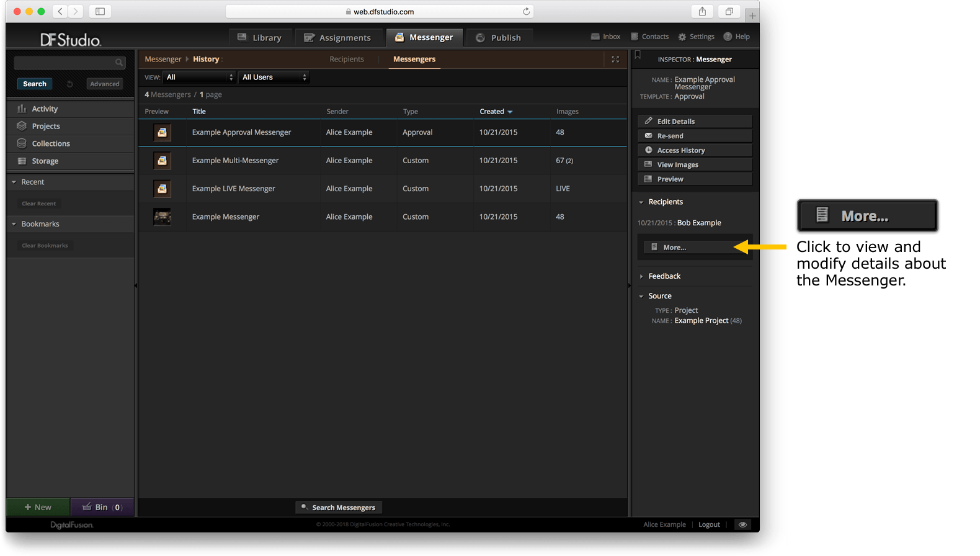This screenshot has width=980, height=556.
Task: Click Edit Details in inspector
Action: pyautogui.click(x=695, y=121)
